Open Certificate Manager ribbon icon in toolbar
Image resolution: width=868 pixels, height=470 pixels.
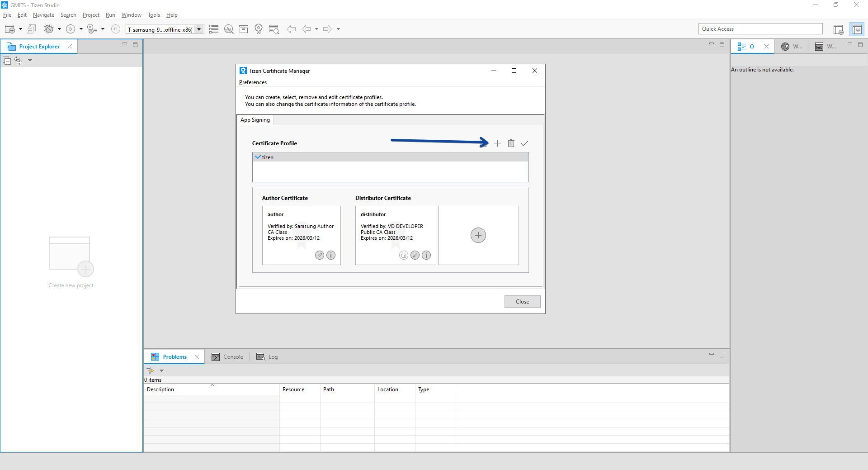(x=259, y=29)
